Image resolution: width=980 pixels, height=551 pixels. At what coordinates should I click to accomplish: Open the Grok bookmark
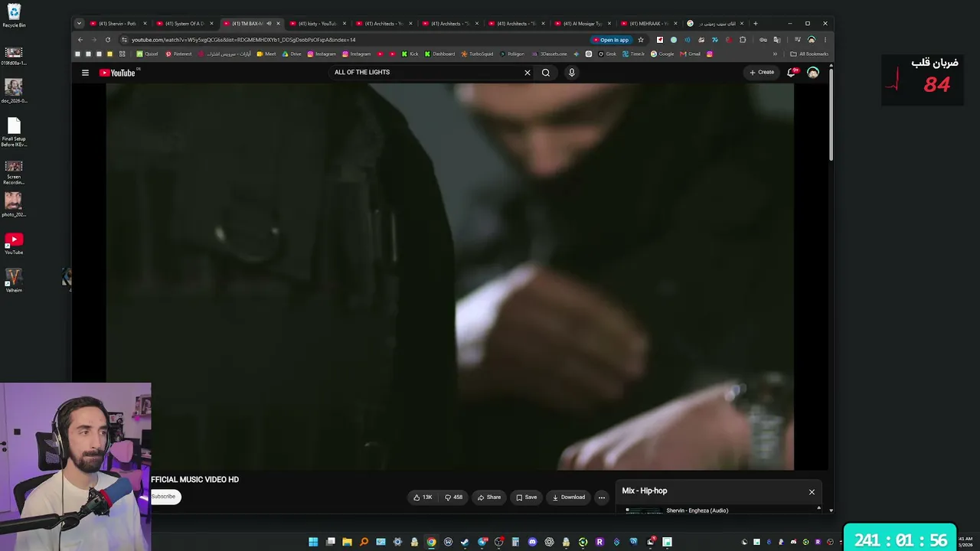pos(607,54)
